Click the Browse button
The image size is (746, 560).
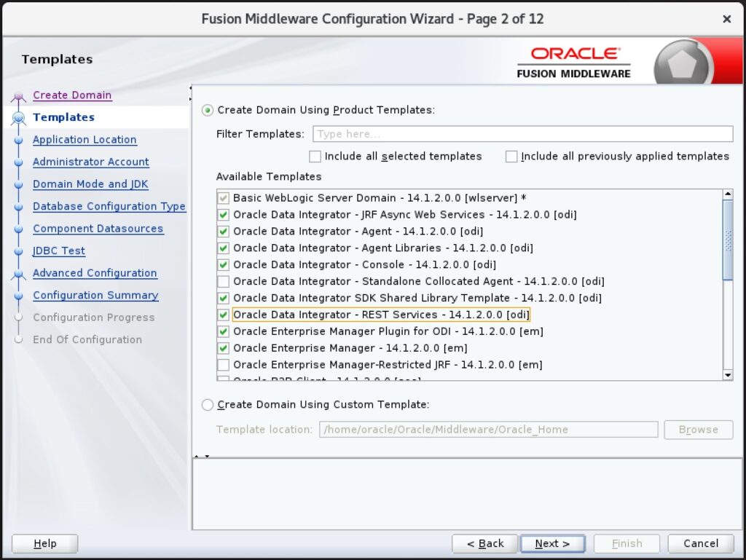699,429
